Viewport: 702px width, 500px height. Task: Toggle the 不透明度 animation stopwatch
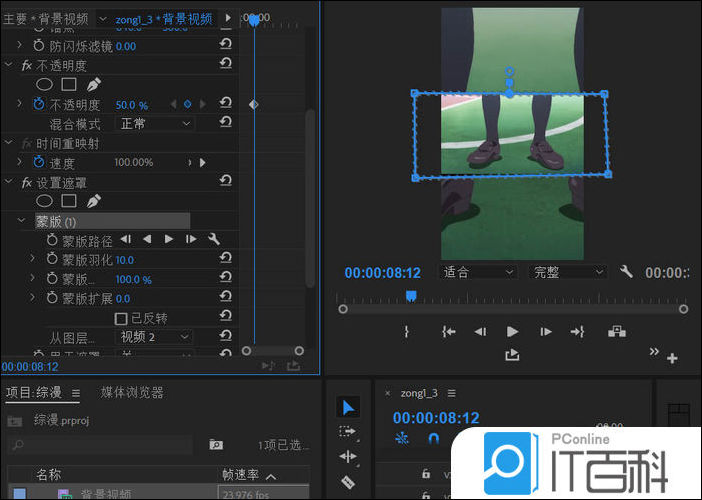tap(39, 104)
